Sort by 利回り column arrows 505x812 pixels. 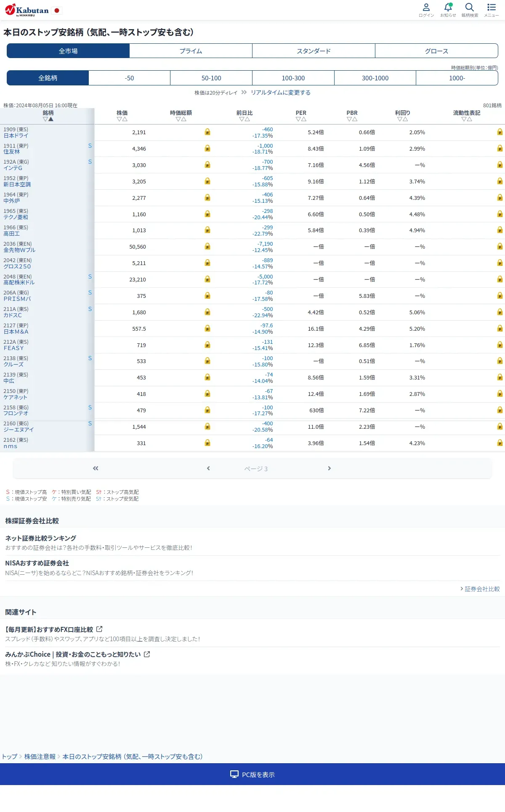click(402, 119)
